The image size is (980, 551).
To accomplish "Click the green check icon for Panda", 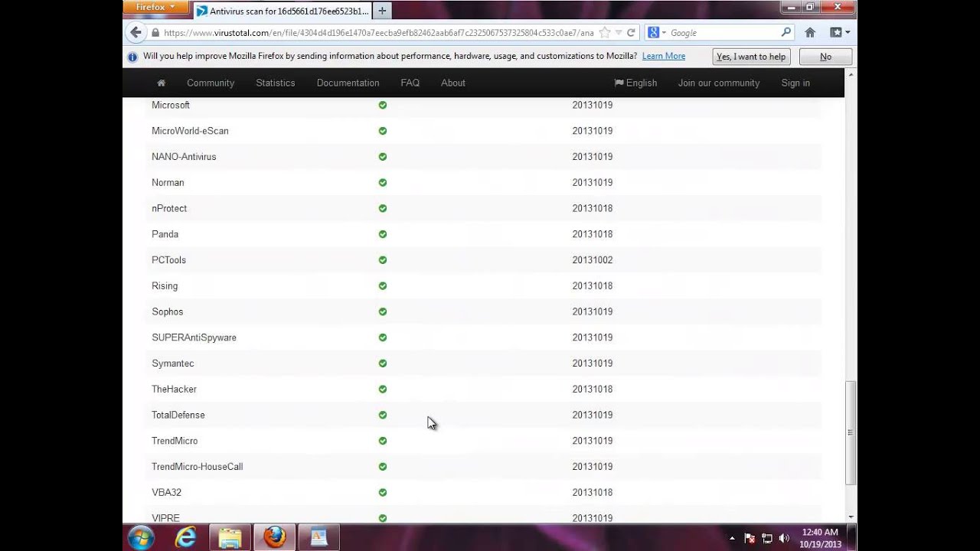I will [x=383, y=234].
